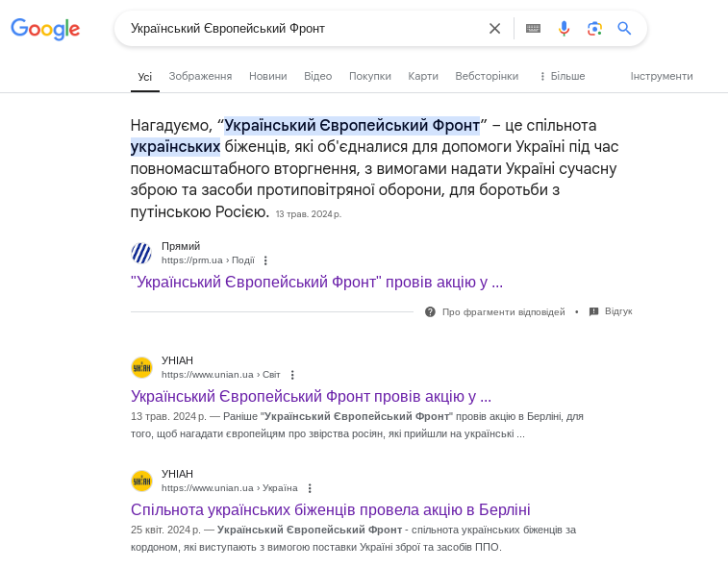
Task: Switch to the Зображення tab
Action: (200, 76)
